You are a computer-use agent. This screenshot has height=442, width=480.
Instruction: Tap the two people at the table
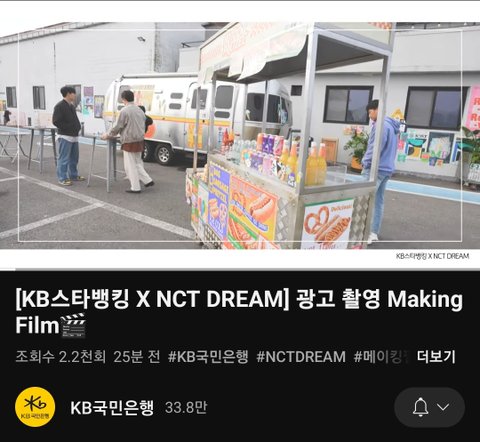(103, 138)
